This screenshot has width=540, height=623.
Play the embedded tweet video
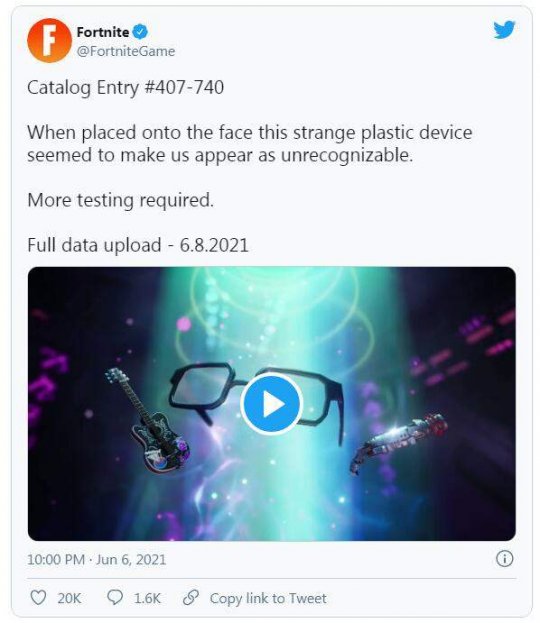pyautogui.click(x=272, y=404)
